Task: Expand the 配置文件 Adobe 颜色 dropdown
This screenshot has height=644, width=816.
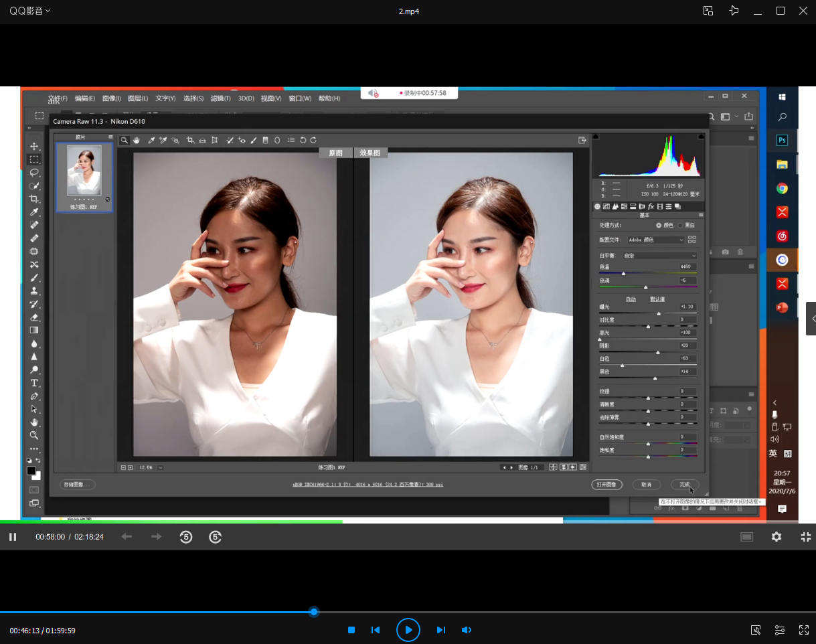Action: coord(655,240)
